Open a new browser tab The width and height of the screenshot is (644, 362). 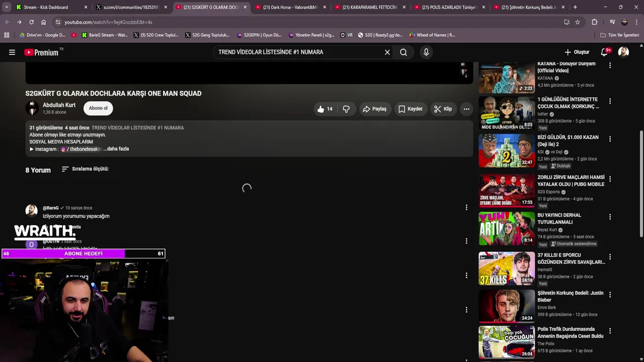575,7
